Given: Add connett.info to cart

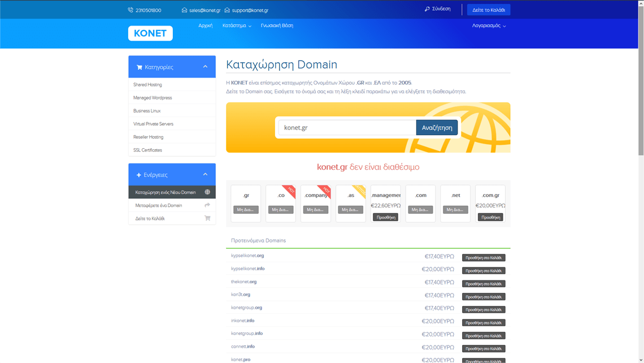Looking at the screenshot, I should point(484,349).
